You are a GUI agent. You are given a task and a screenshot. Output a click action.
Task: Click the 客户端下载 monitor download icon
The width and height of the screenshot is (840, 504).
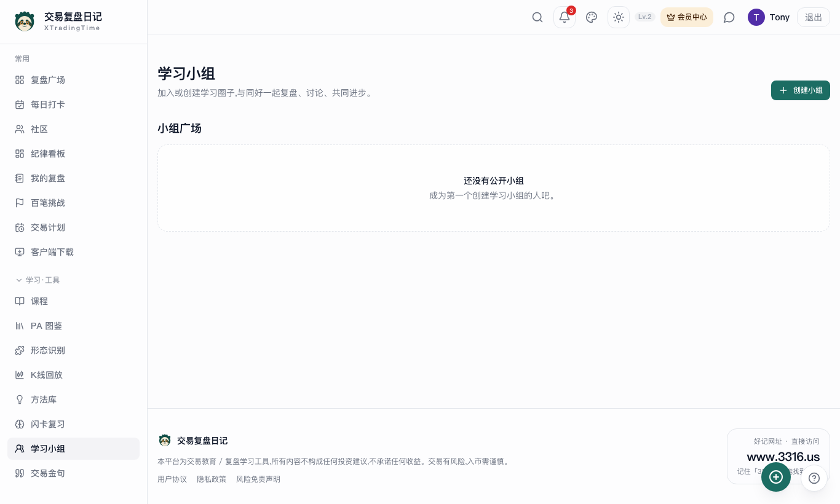click(20, 252)
